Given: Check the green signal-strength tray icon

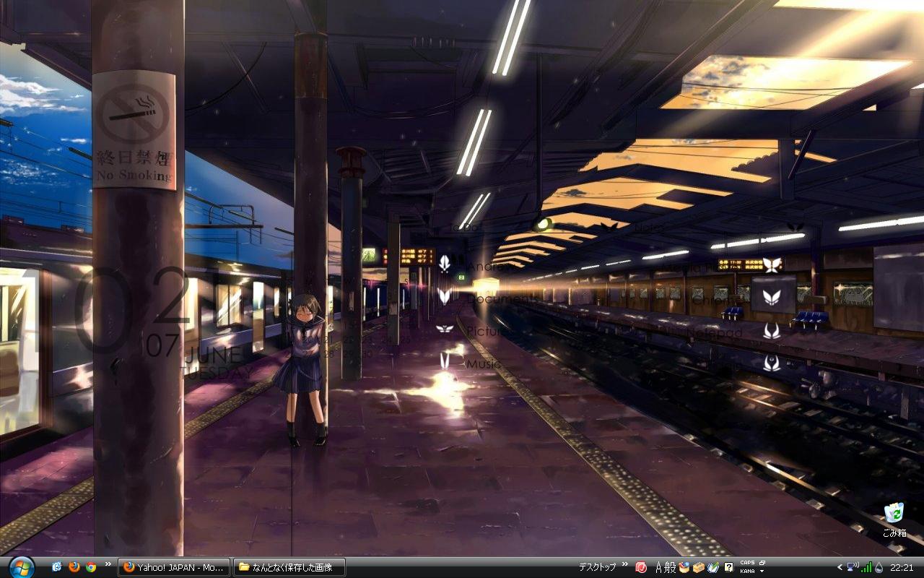Looking at the screenshot, I should [866, 567].
